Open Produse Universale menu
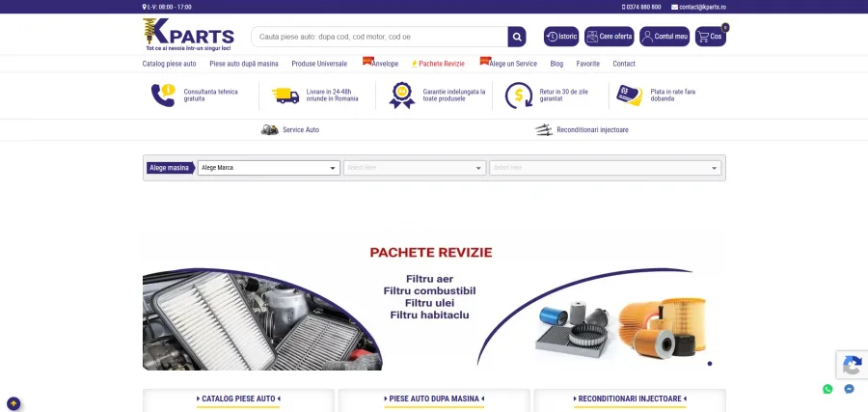Image resolution: width=868 pixels, height=412 pixels. [319, 64]
